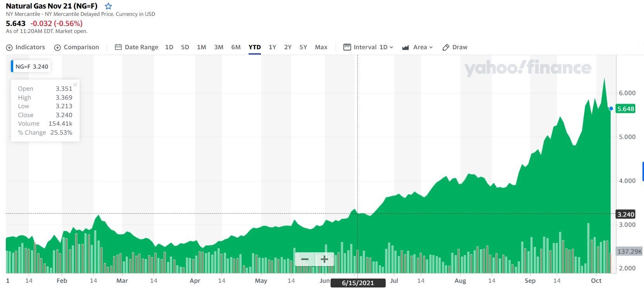Image resolution: width=644 pixels, height=296 pixels.
Task: Click the NG=F series legend label
Action: click(32, 66)
